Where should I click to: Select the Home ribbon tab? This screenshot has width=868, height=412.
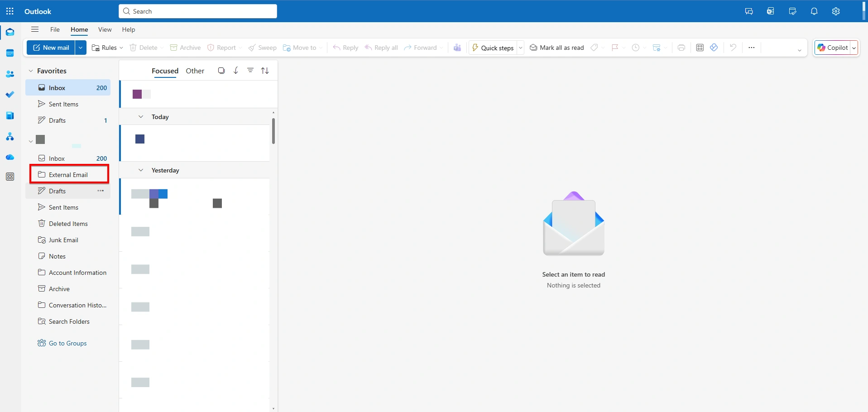coord(79,29)
